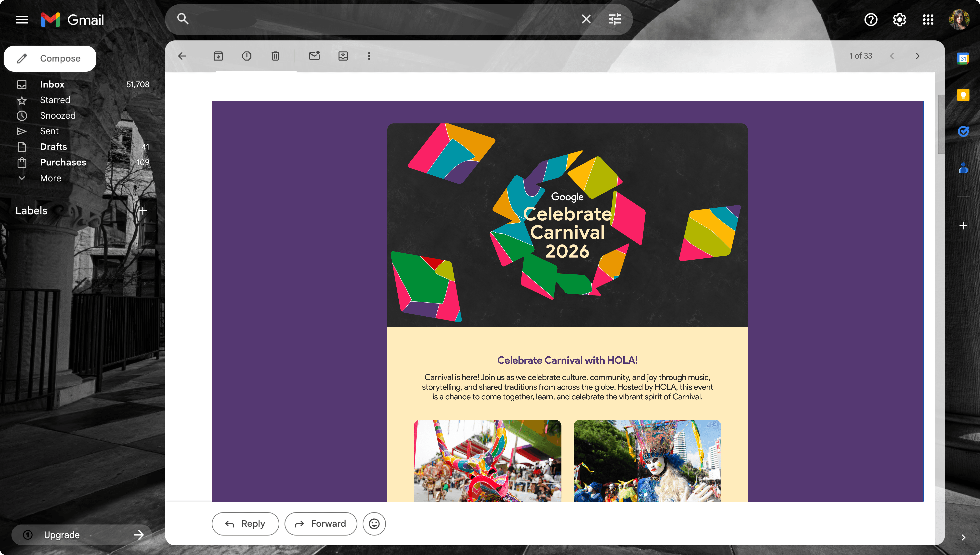Open the Google apps grid
The height and width of the screenshot is (555, 980).
[928, 19]
